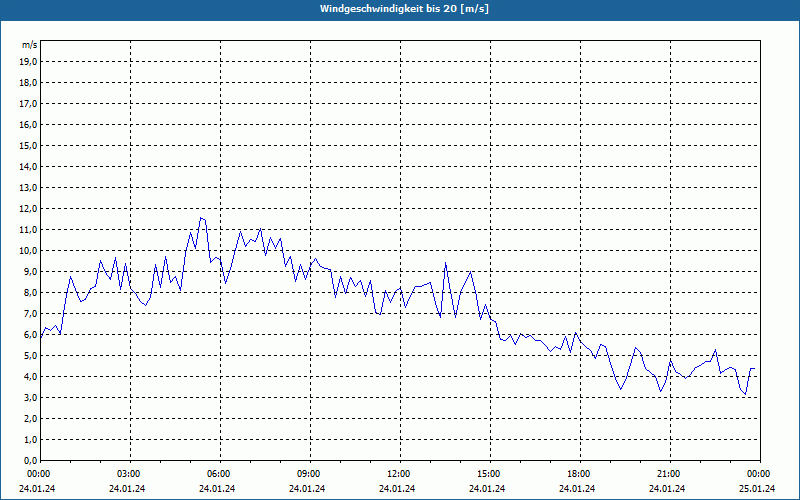Click the chart title 'Windgeschwindigkeit bis 20 [m/s]'
800x500 pixels.
[x=404, y=9]
